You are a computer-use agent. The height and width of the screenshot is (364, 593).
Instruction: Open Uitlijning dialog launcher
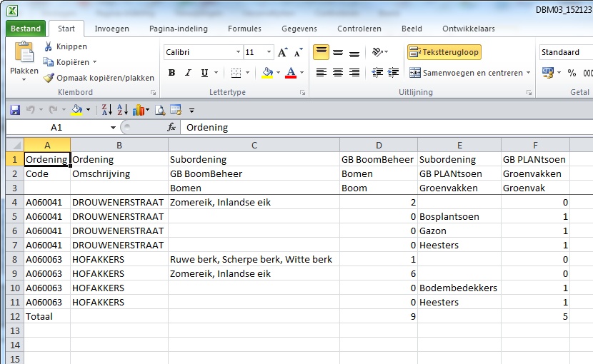529,92
